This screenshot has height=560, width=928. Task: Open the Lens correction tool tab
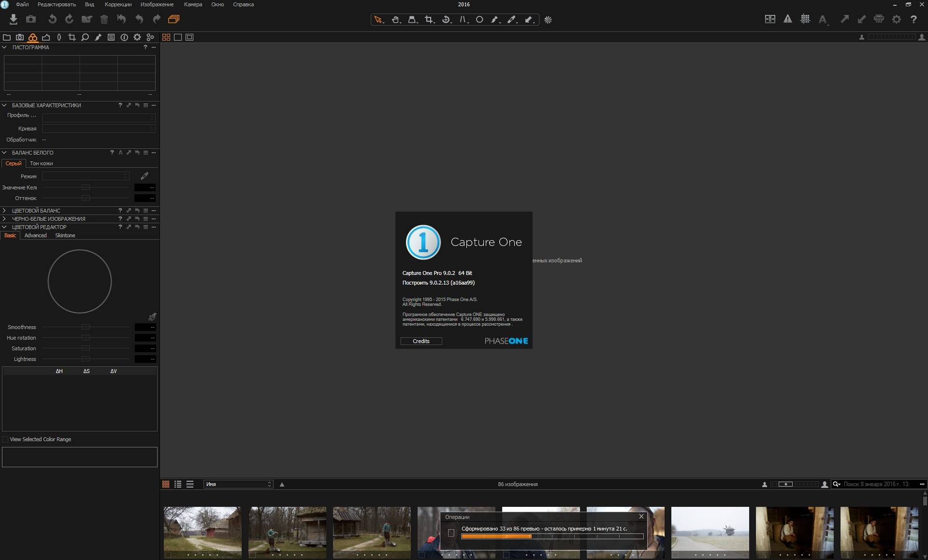59,37
